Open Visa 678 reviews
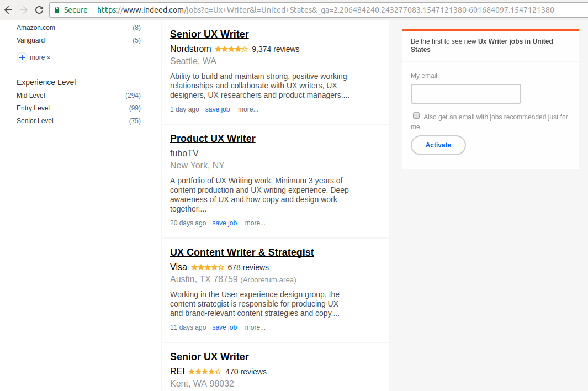588x391 pixels. pos(248,267)
